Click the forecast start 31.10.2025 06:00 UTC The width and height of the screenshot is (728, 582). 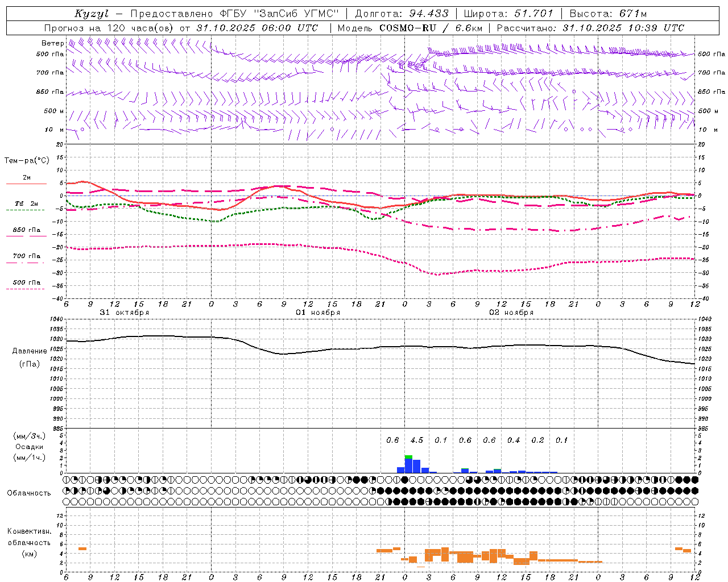pos(257,28)
